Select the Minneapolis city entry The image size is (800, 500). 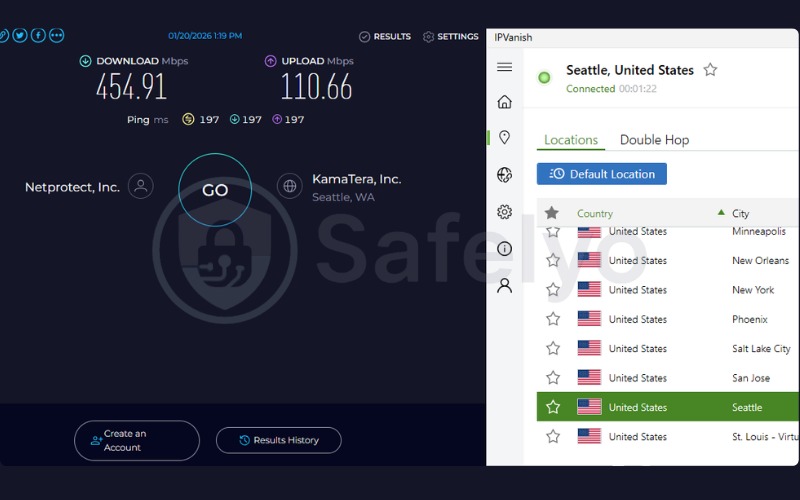click(759, 232)
